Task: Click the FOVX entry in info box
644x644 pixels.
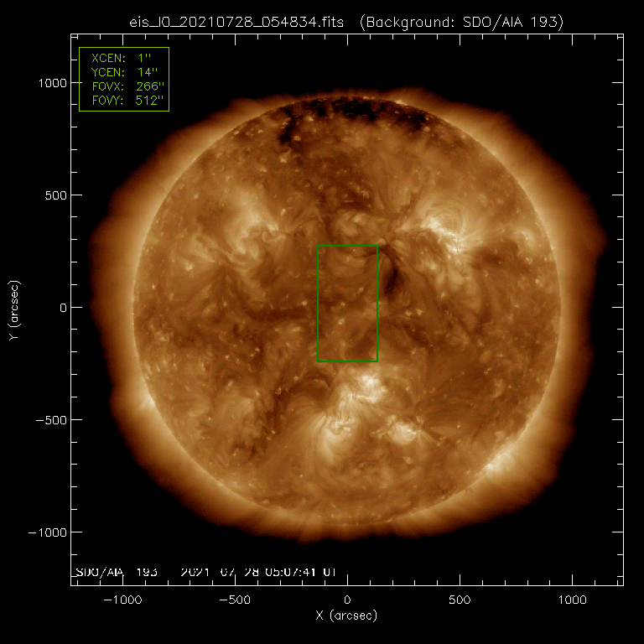Action: 123,87
